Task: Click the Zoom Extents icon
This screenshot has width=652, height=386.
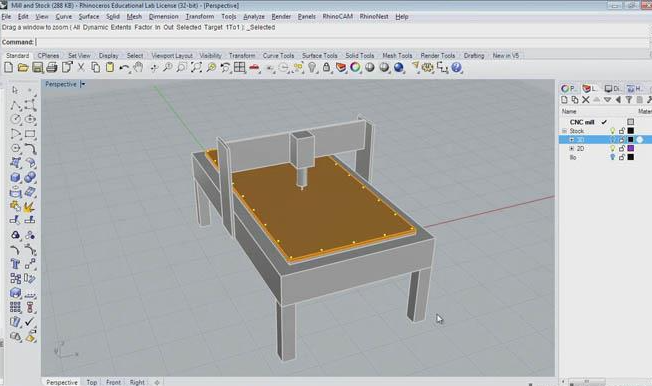Action: [196, 67]
